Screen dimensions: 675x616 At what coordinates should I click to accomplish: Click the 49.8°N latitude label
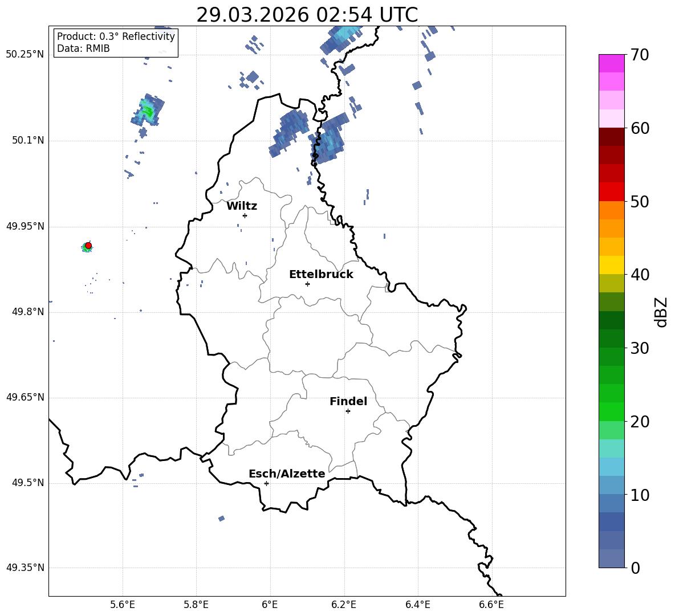click(28, 312)
